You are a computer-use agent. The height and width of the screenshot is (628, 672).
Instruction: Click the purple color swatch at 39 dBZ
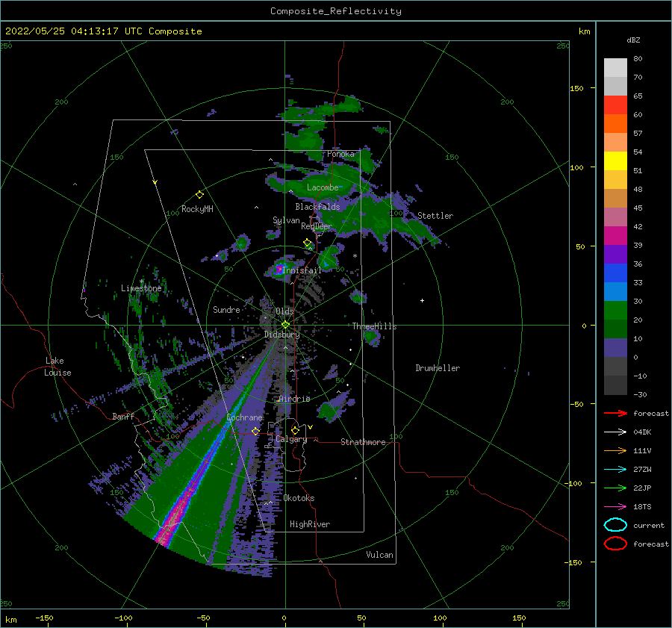coord(615,254)
